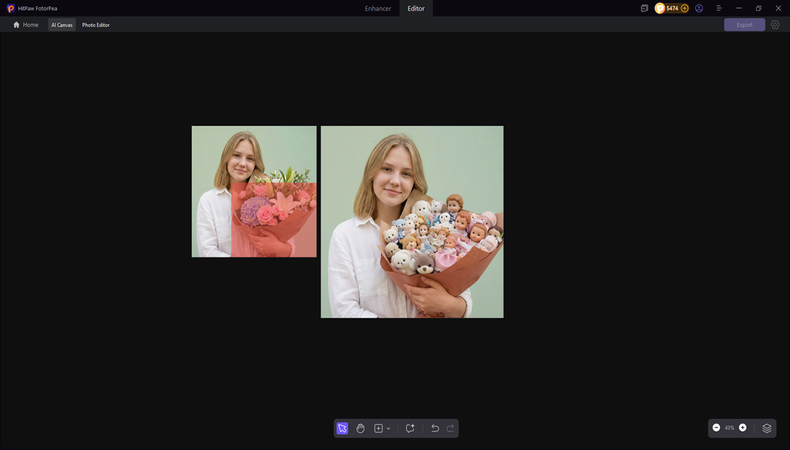The height and width of the screenshot is (450, 790).
Task: Open the AI Canvas tab
Action: 62,25
